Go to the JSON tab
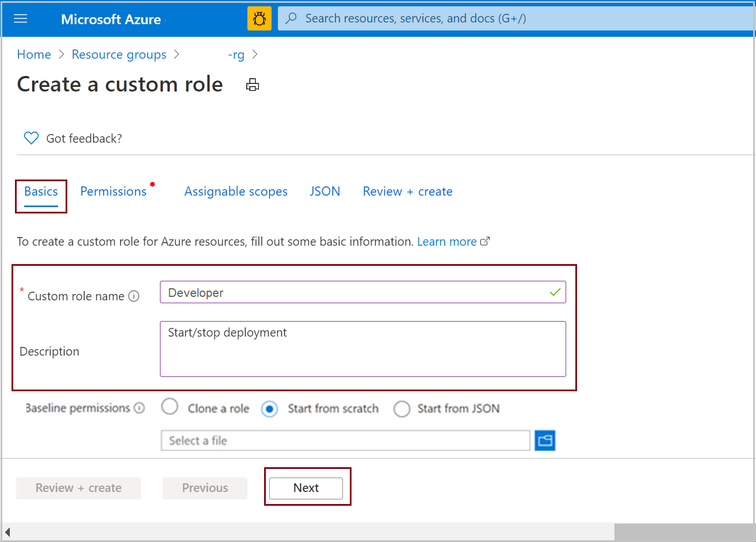The width and height of the screenshot is (756, 542). 325,192
